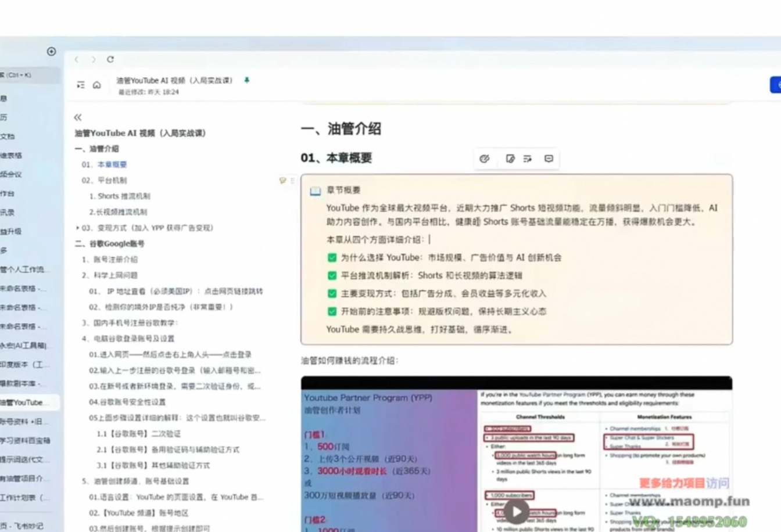The height and width of the screenshot is (532, 781).
Task: Click the heading 01、本章概要 in the document
Action: [x=336, y=158]
